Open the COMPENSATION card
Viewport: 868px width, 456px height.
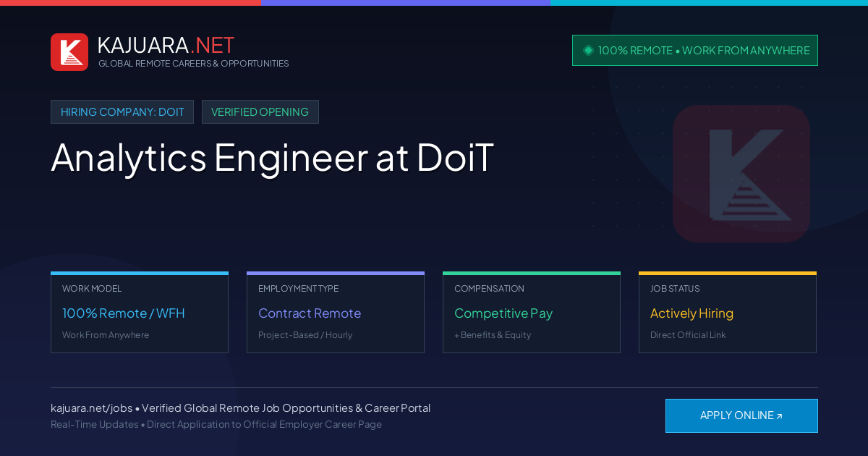pos(532,313)
